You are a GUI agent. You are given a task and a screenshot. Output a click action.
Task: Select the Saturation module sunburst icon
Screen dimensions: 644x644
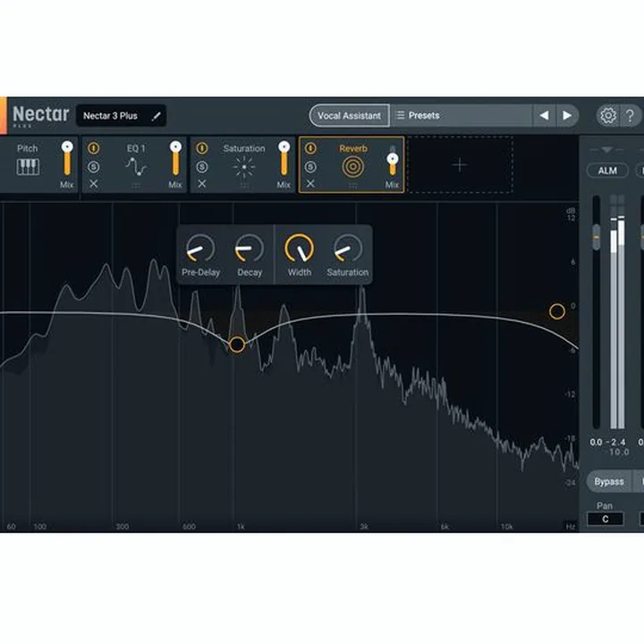click(244, 167)
